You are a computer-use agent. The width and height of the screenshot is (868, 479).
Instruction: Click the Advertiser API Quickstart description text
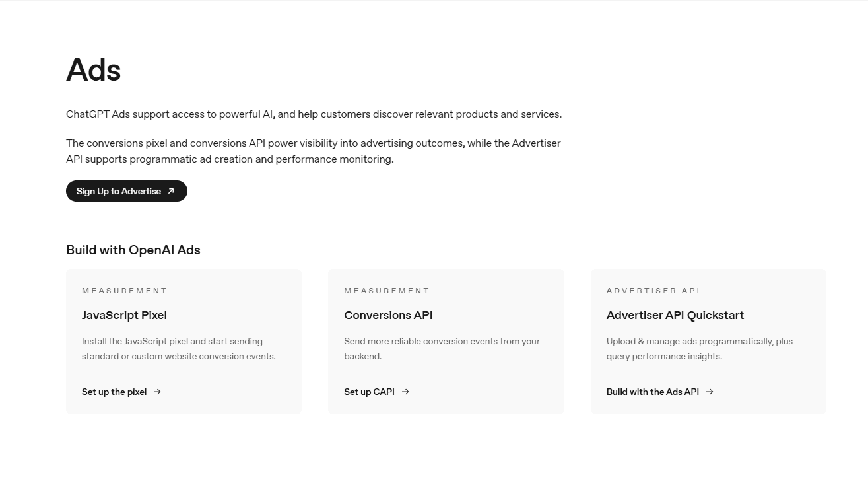(700, 349)
